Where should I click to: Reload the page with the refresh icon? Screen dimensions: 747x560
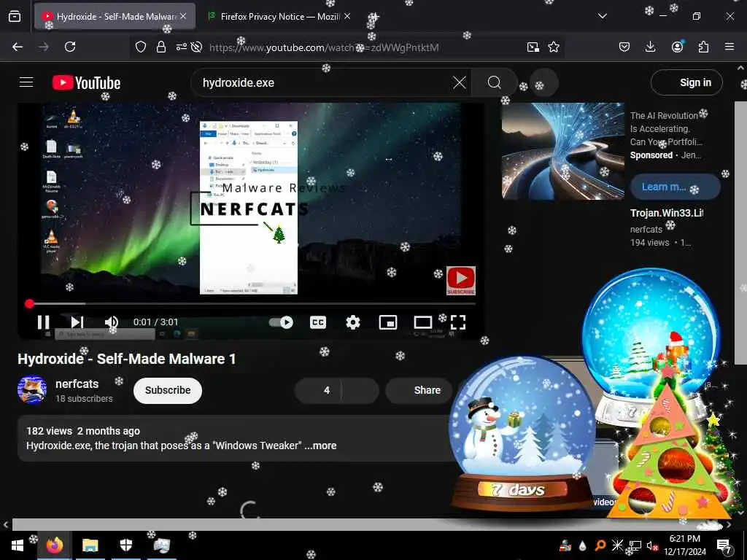pos(70,47)
